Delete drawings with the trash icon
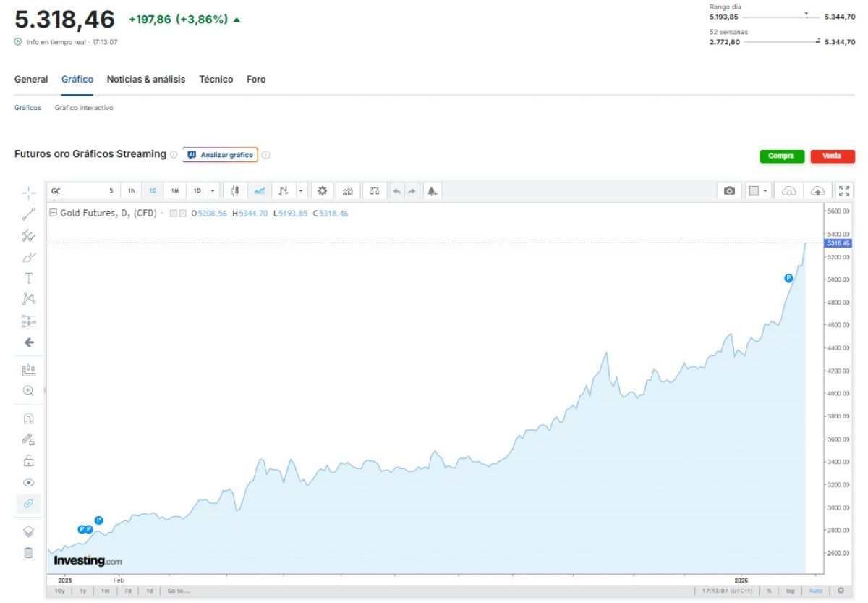Image resolution: width=868 pixels, height=603 pixels. click(x=29, y=553)
